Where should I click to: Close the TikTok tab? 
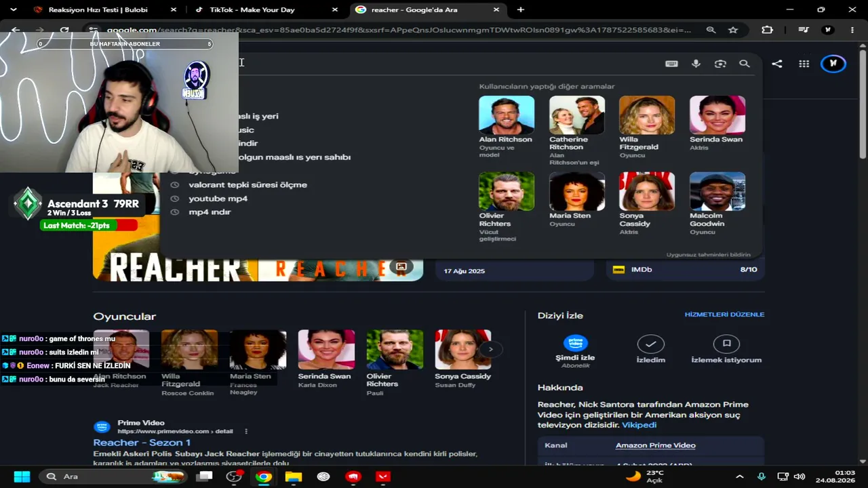coord(335,9)
